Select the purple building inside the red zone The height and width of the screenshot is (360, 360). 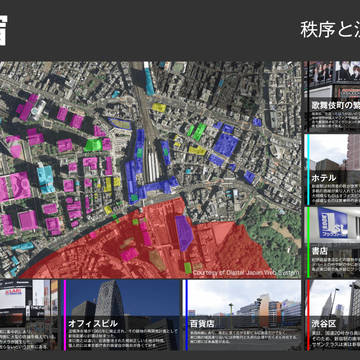(184, 233)
